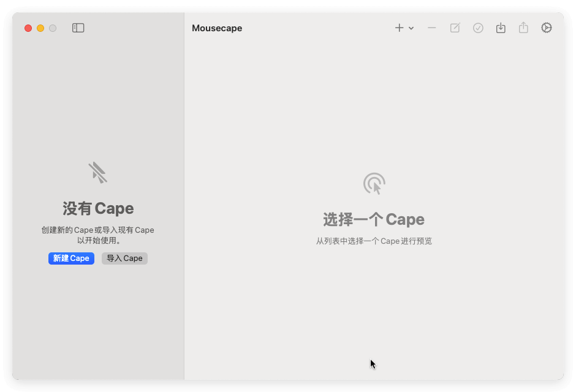Expand the chevron next to the plus icon
The width and height of the screenshot is (576, 392).
(411, 28)
